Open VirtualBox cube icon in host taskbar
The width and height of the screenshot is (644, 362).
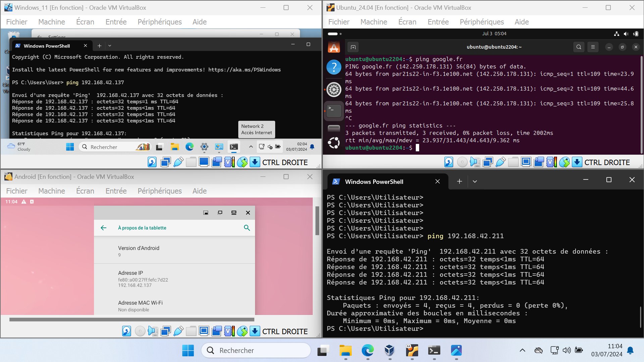(389, 350)
